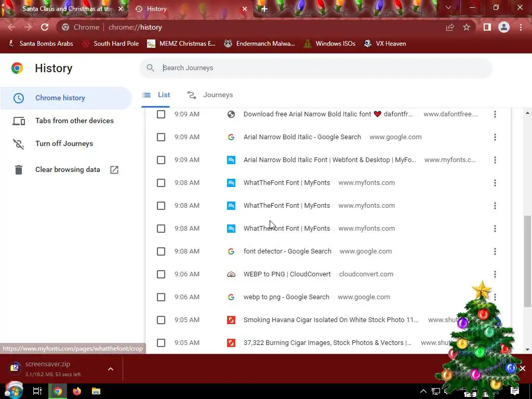Click the Shutterstock favicon on Smoking Havana Cigar row
The width and height of the screenshot is (532, 399).
231,320
